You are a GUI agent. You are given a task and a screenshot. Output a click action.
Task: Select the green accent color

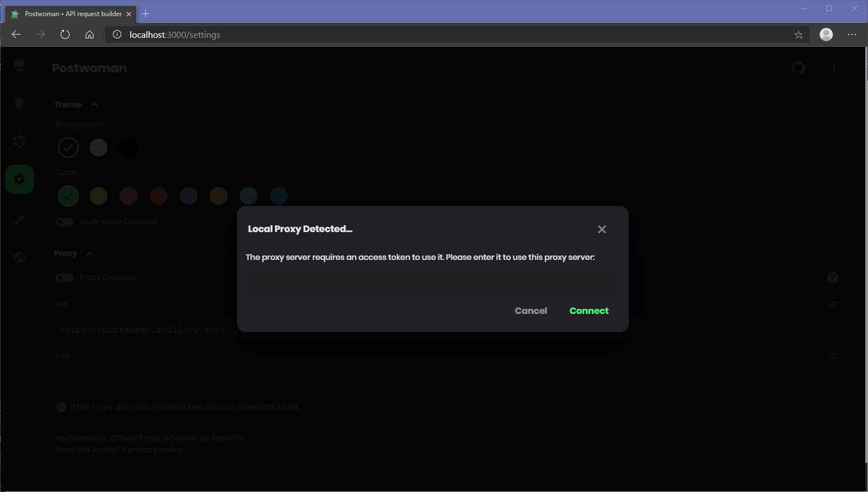tap(68, 196)
